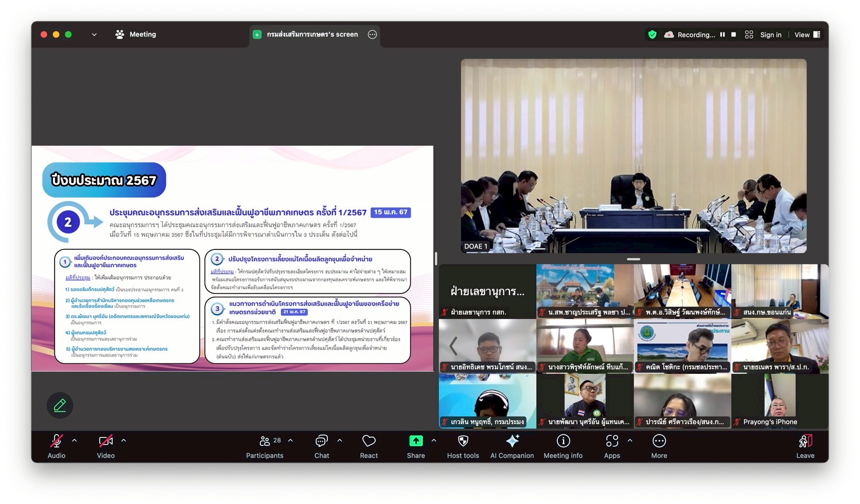Screen dimensions: 860x504
Task: Click the green annotate pencil icon
Action: click(x=60, y=405)
